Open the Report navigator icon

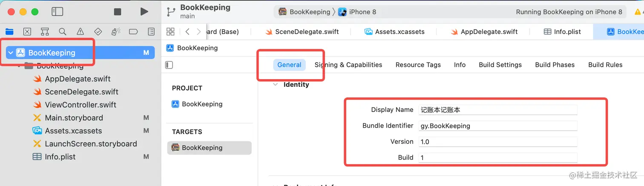151,31
